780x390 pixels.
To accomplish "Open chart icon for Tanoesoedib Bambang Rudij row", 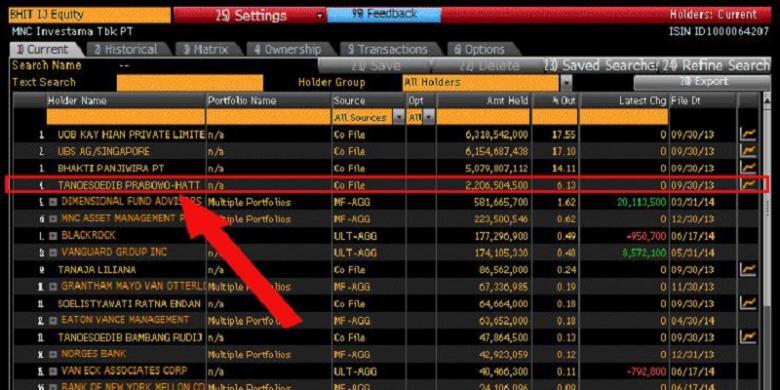I will 748,337.
